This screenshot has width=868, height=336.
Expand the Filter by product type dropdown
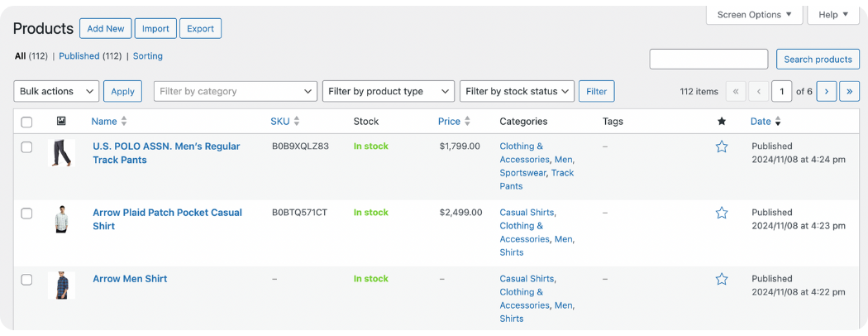click(388, 91)
